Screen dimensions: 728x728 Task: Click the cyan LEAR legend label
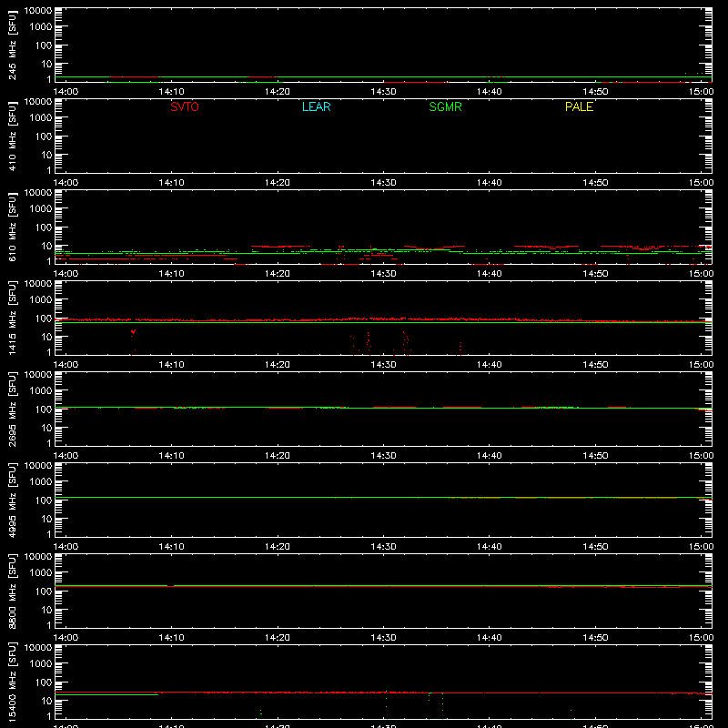point(316,106)
